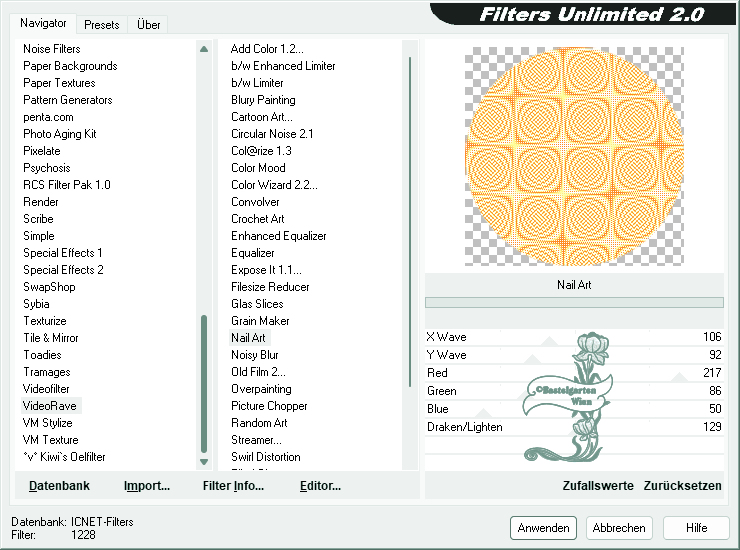Click the Nail Art preview image
740x550 pixels.
[574, 156]
